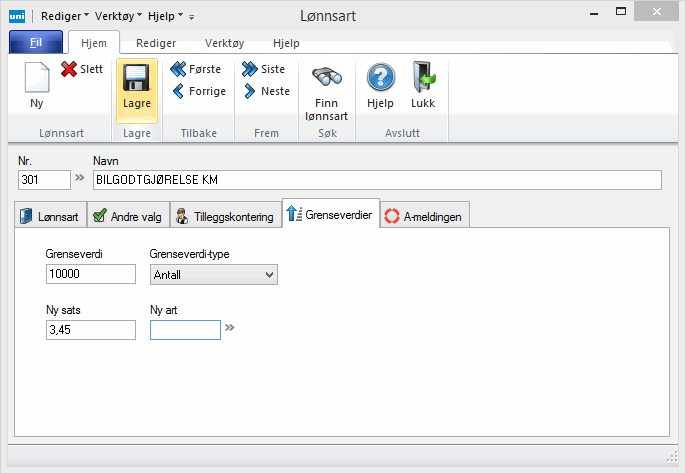The height and width of the screenshot is (473, 686).
Task: Click the Navn text field
Action: pyautogui.click(x=376, y=180)
